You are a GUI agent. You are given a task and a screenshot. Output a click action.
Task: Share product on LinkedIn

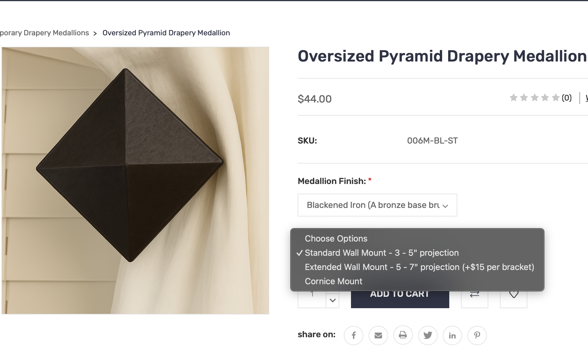[452, 335]
